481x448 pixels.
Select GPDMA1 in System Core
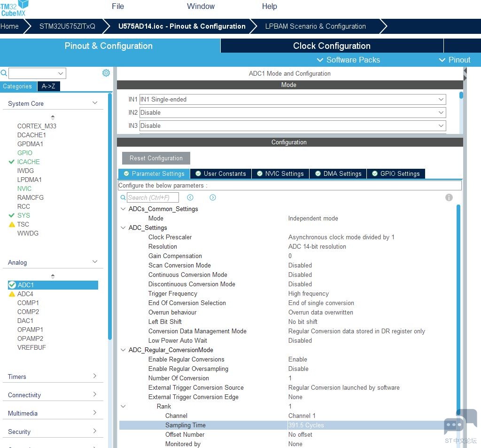(30, 144)
